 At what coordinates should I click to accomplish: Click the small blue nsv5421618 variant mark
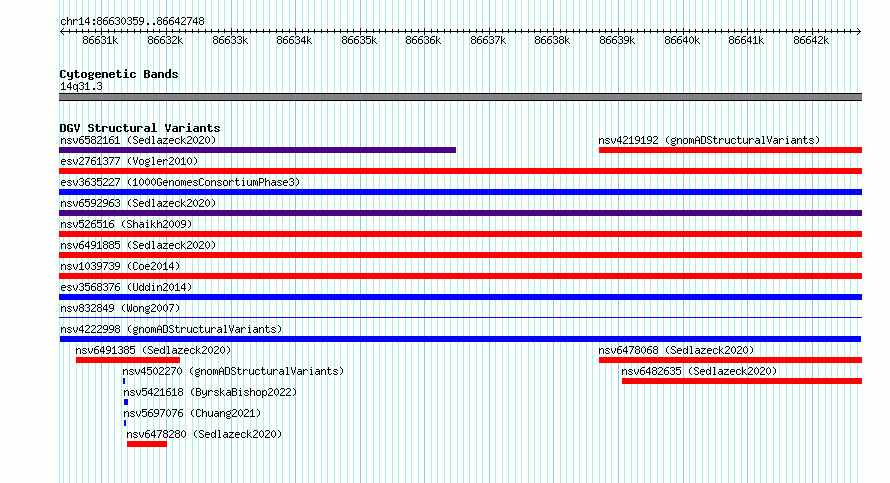click(x=126, y=402)
